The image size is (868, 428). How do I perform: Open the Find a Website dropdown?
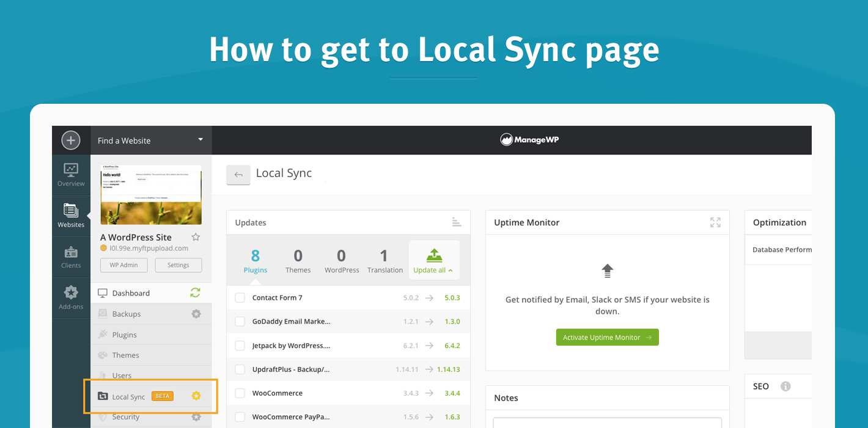pos(151,140)
